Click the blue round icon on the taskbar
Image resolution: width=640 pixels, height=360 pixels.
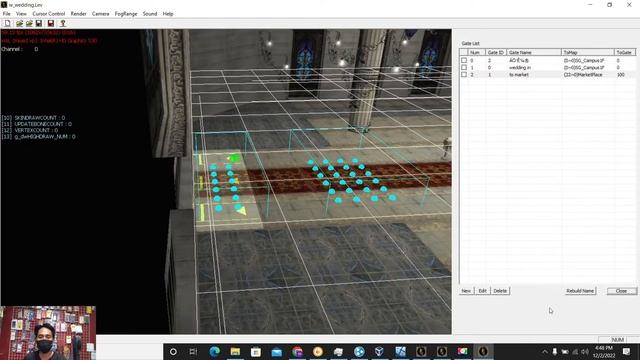point(359,351)
